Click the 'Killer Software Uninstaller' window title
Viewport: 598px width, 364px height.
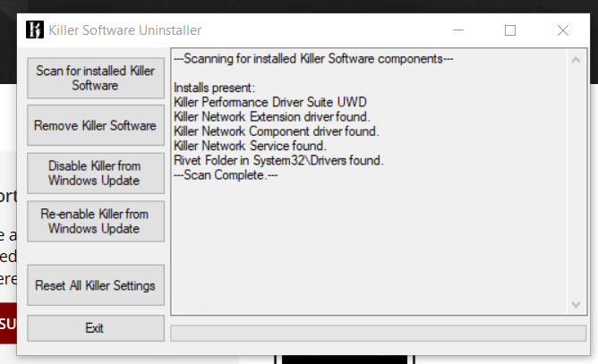[125, 30]
